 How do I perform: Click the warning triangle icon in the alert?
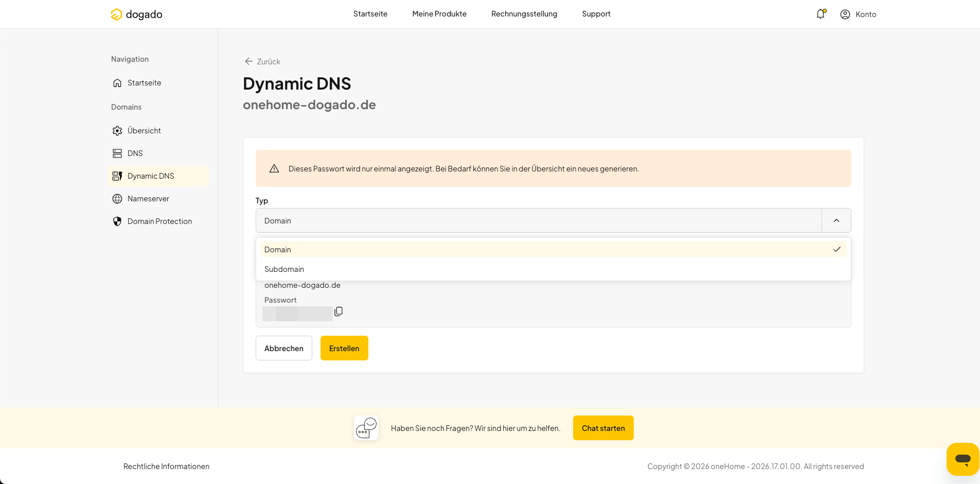[274, 168]
